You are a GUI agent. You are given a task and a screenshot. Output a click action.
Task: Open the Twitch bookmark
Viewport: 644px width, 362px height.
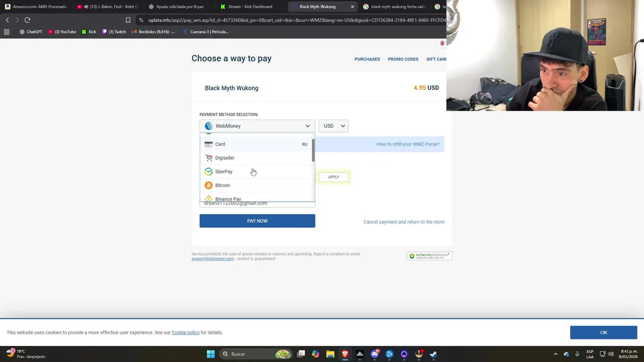pyautogui.click(x=114, y=32)
